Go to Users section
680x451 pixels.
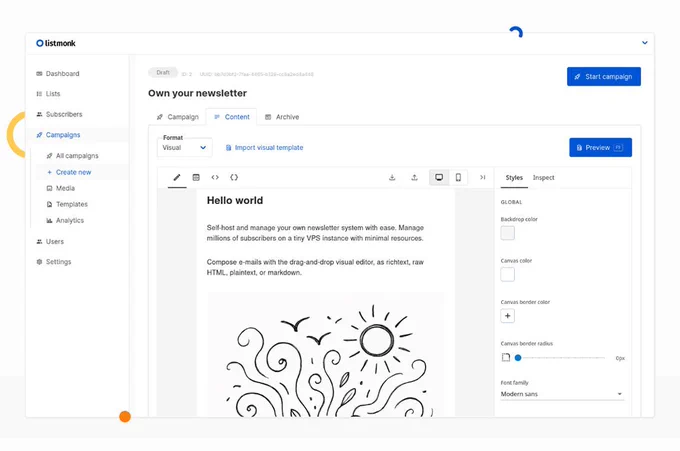[x=55, y=242]
